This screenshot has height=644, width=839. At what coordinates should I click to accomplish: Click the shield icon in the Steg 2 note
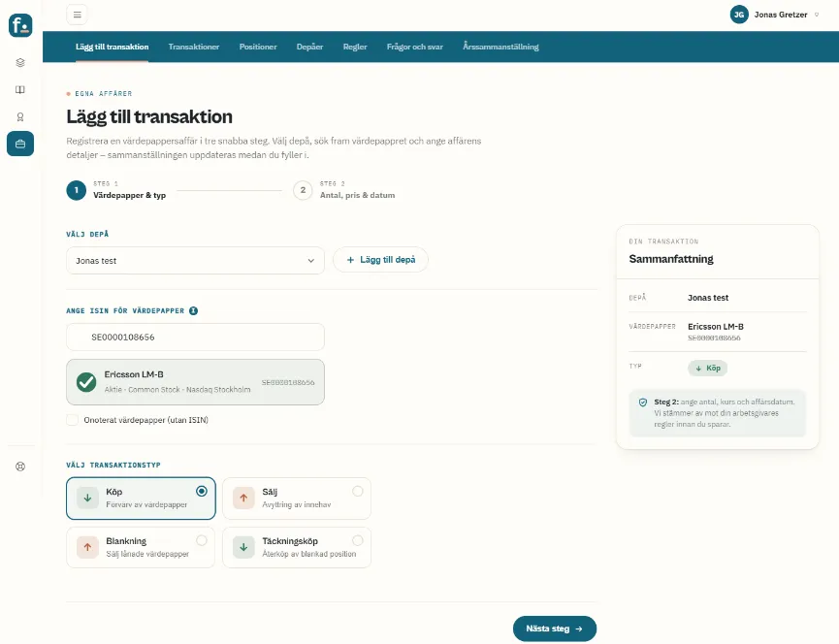[643, 402]
